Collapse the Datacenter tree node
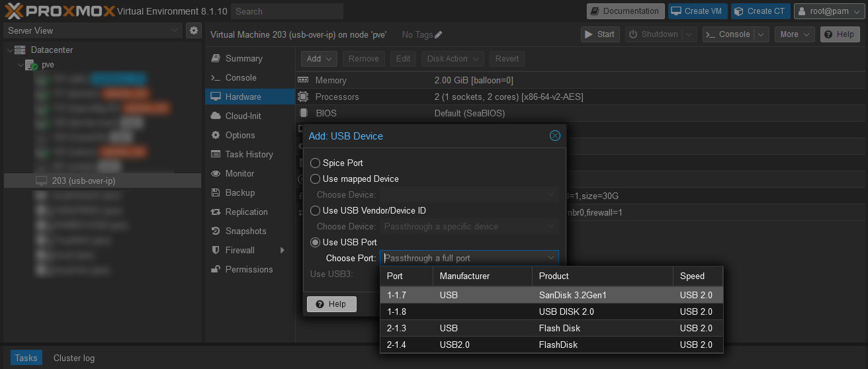This screenshot has width=868, height=369. (9, 50)
